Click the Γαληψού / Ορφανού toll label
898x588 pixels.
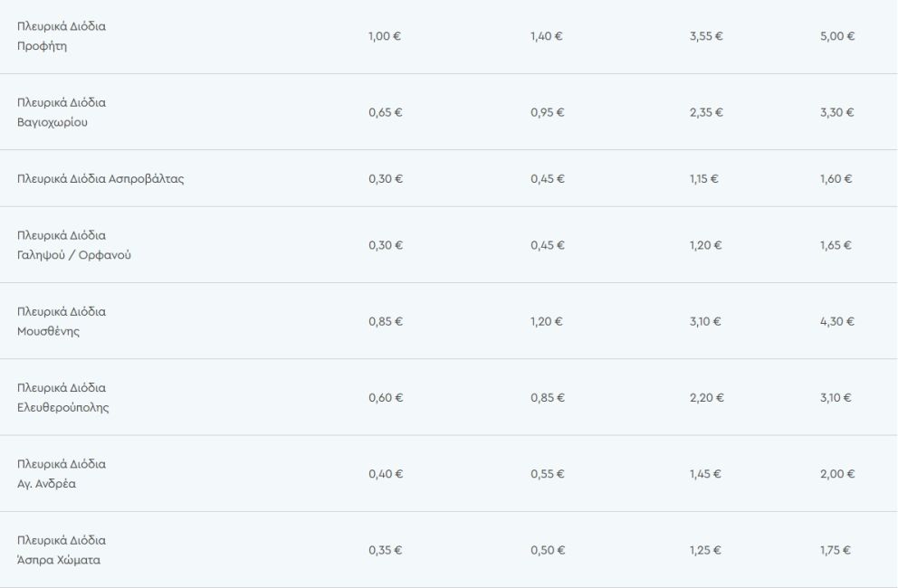(74, 245)
